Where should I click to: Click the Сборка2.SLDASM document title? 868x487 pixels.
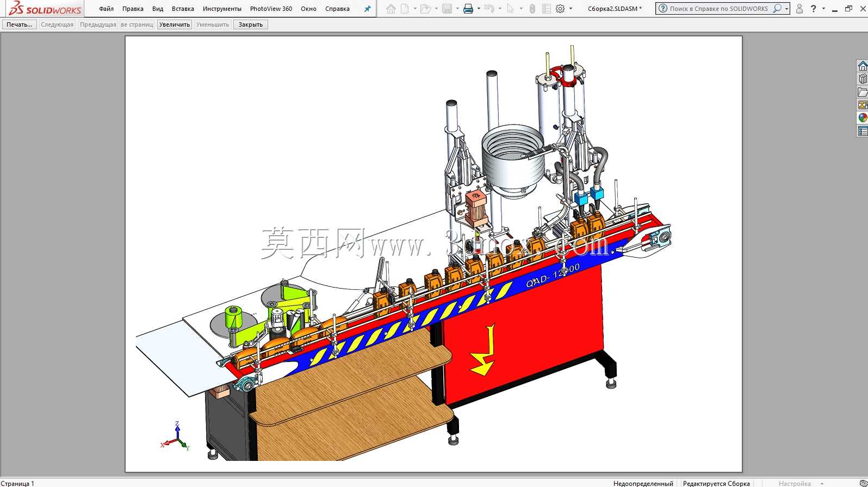tap(615, 9)
